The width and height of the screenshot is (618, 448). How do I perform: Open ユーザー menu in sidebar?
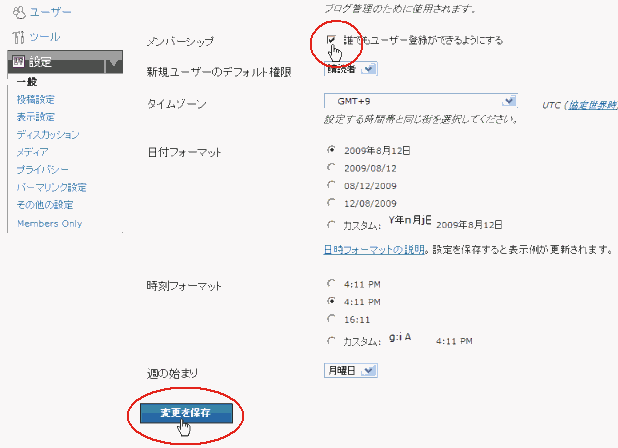pos(50,13)
